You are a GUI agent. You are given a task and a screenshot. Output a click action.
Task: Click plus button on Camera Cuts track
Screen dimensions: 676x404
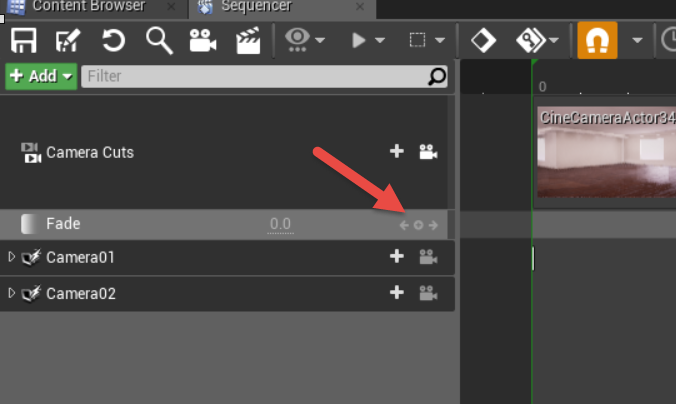click(x=397, y=151)
